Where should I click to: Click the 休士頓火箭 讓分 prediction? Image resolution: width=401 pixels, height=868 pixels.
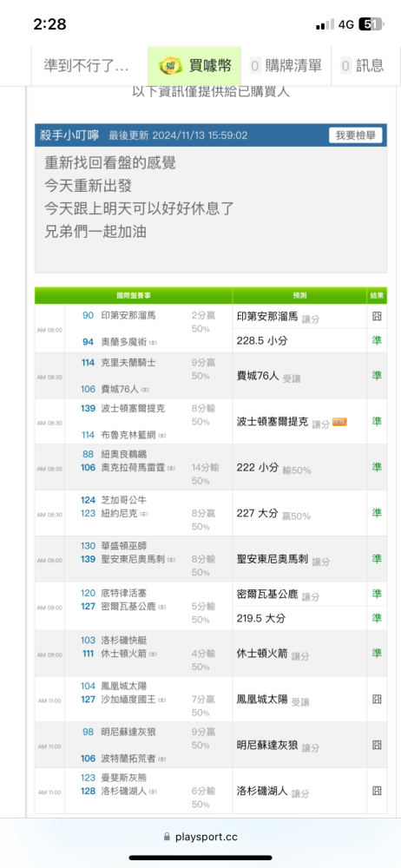coord(273,654)
